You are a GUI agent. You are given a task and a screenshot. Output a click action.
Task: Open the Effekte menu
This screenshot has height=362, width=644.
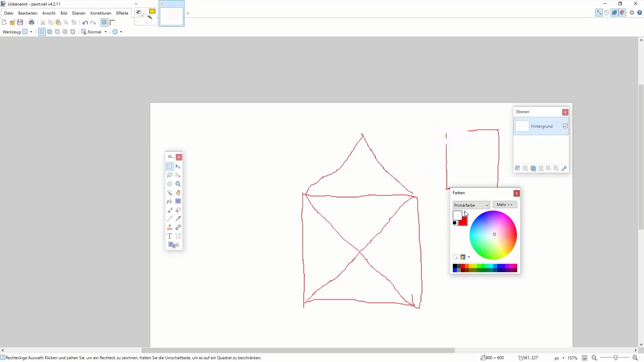[122, 13]
